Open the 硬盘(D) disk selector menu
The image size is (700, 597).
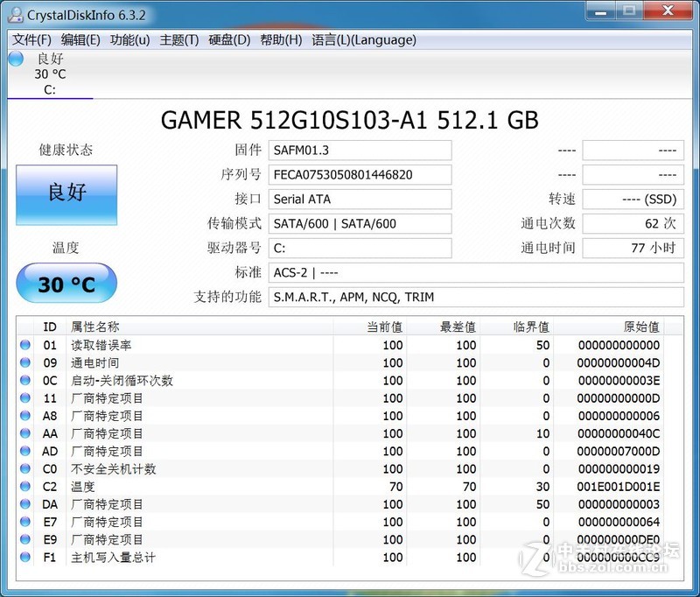(229, 39)
